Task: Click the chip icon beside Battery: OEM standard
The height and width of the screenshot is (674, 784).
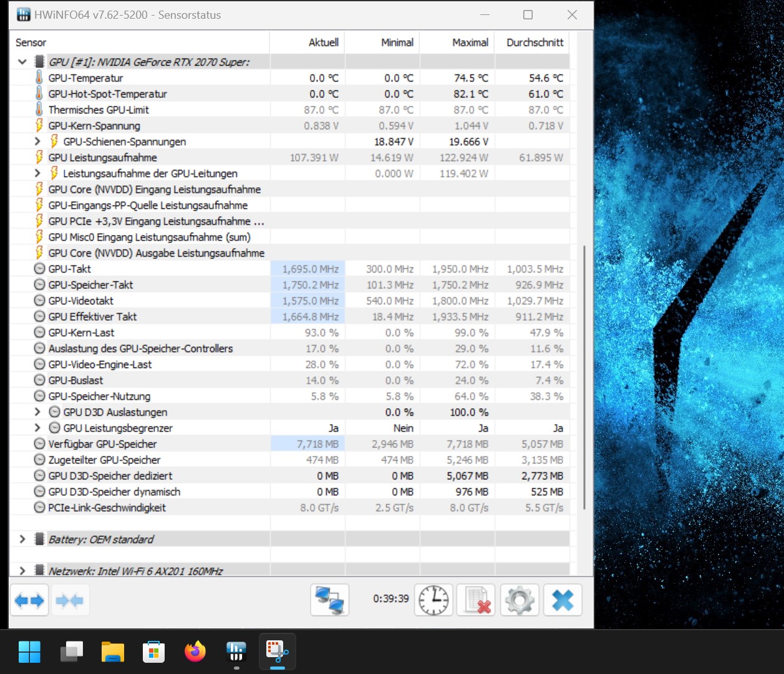Action: click(39, 539)
